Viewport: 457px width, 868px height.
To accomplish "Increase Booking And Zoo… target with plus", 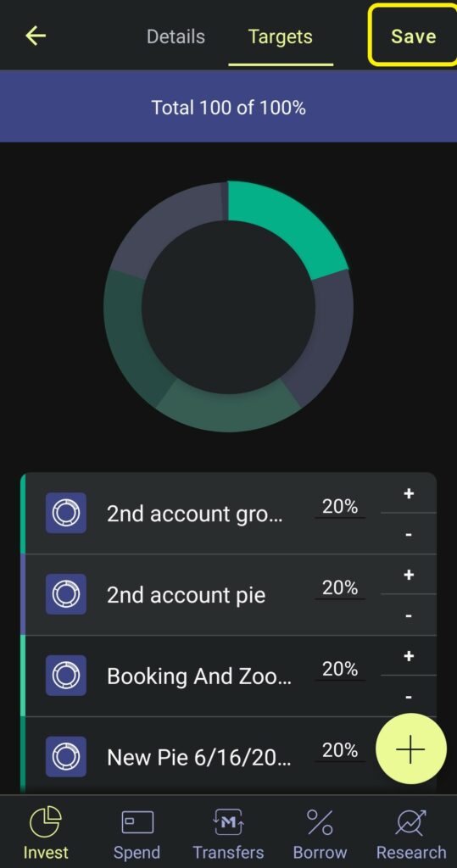I will click(x=409, y=657).
